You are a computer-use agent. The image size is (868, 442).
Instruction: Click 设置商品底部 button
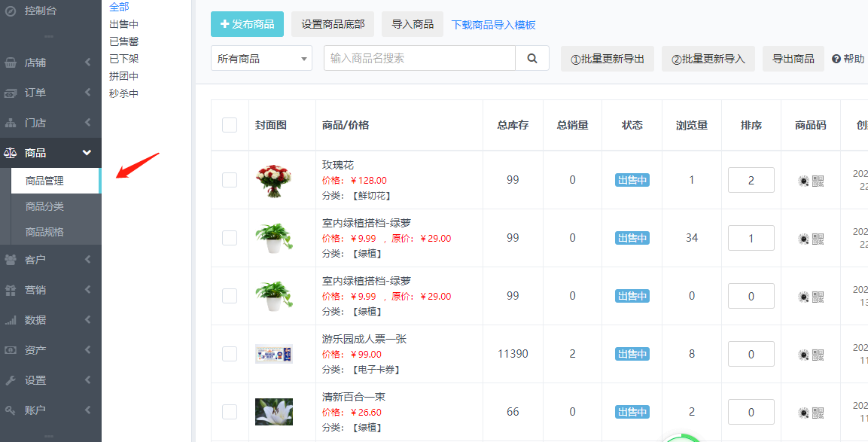click(x=333, y=24)
